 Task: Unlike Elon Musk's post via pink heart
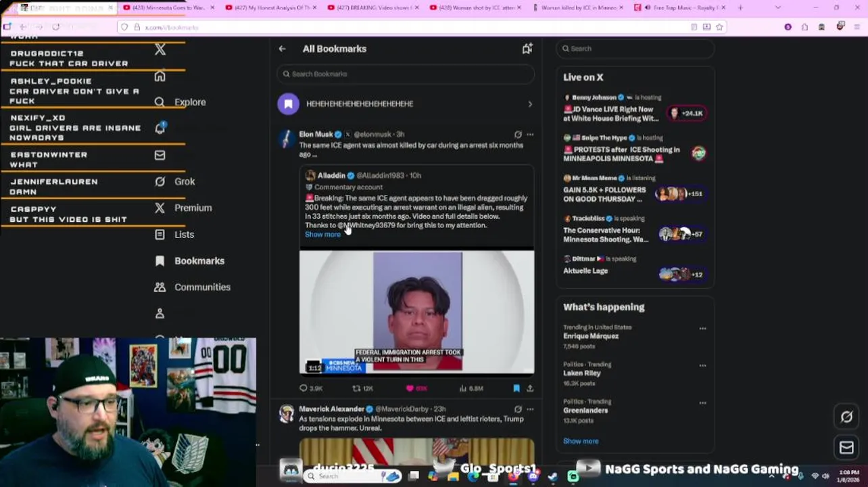(x=410, y=388)
